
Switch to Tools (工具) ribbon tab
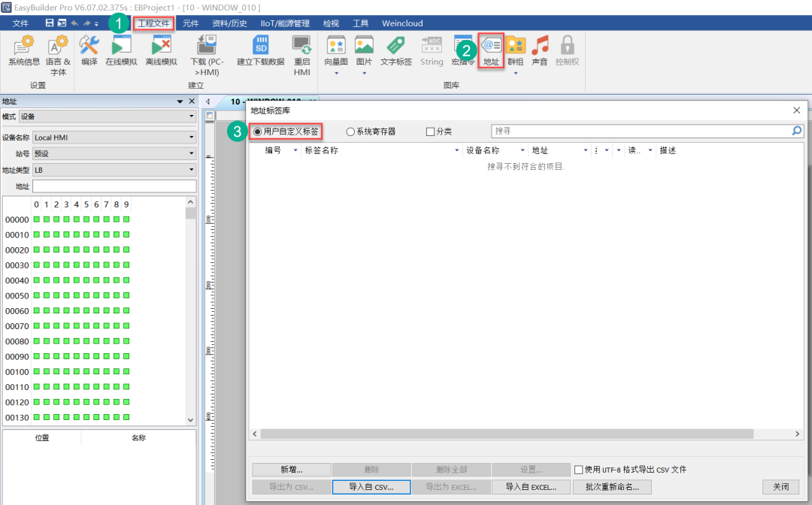click(360, 23)
